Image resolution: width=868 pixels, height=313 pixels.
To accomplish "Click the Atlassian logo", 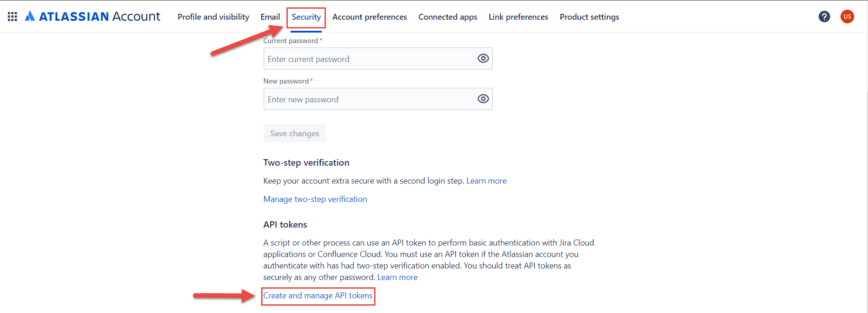I will [x=30, y=16].
